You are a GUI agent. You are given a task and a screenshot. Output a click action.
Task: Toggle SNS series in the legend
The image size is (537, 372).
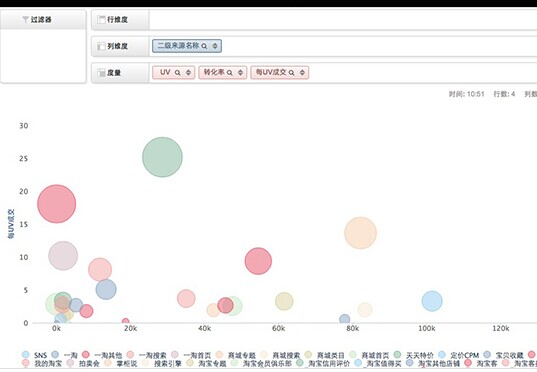[34, 355]
